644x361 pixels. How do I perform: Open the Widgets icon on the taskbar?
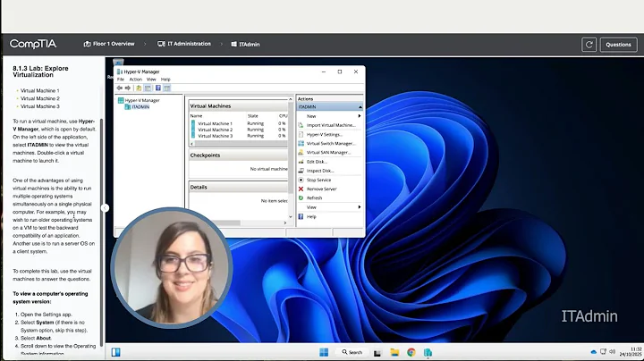(x=115, y=352)
